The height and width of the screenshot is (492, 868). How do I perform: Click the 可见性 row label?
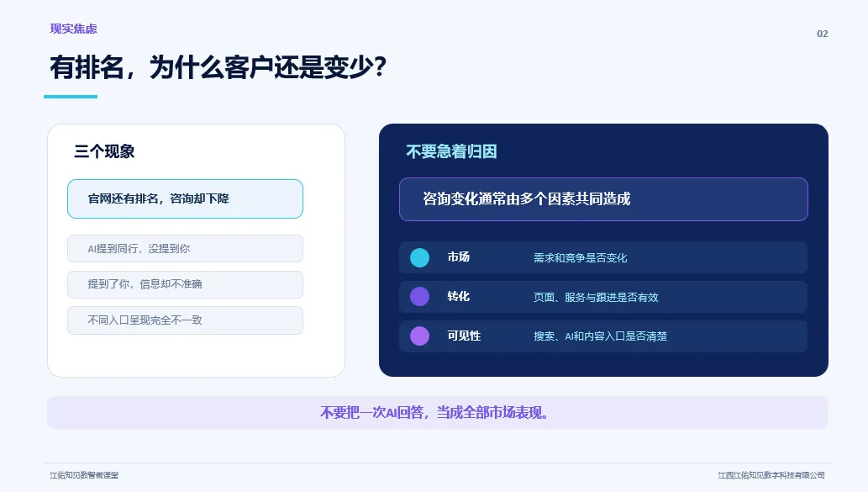point(464,336)
